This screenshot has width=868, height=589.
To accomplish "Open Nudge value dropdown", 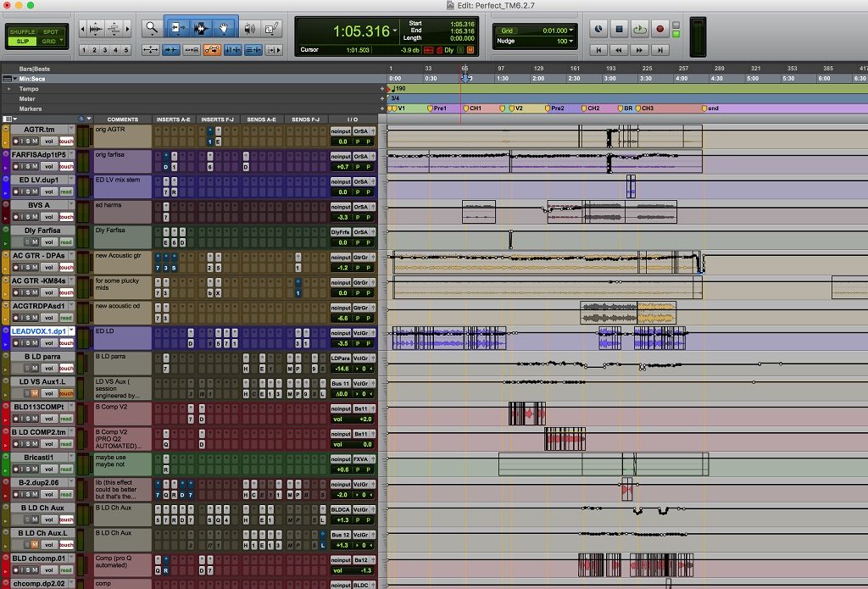I will (571, 41).
